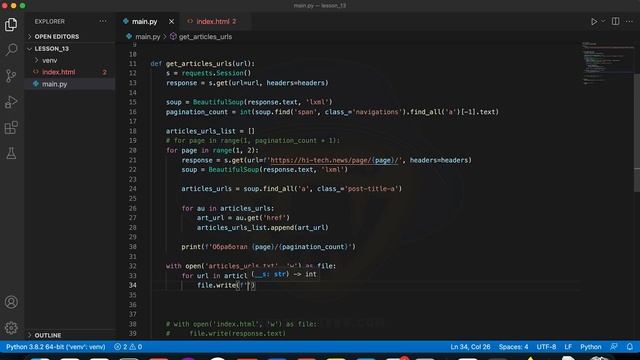The image size is (640, 360).
Task: Change end of line sequence LF
Action: pos(568,347)
